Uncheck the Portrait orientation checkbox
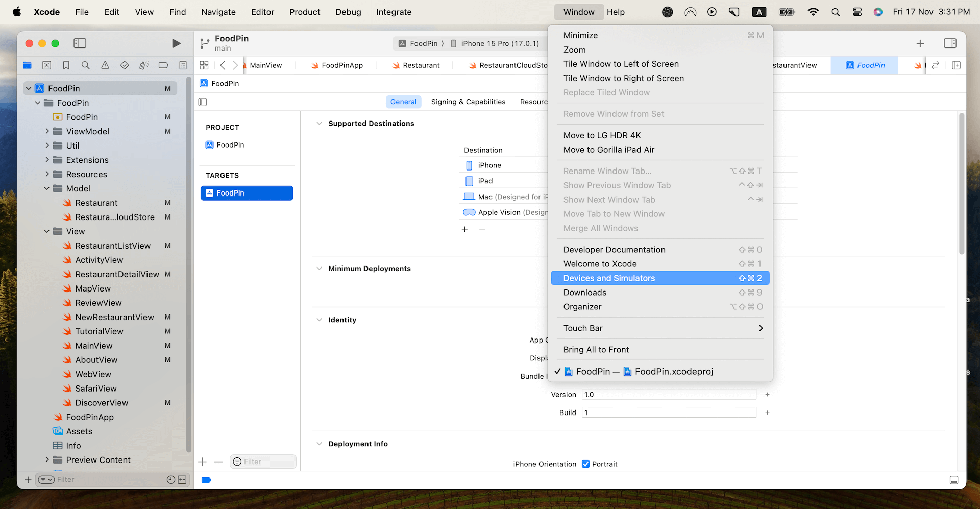The width and height of the screenshot is (980, 509). click(585, 464)
